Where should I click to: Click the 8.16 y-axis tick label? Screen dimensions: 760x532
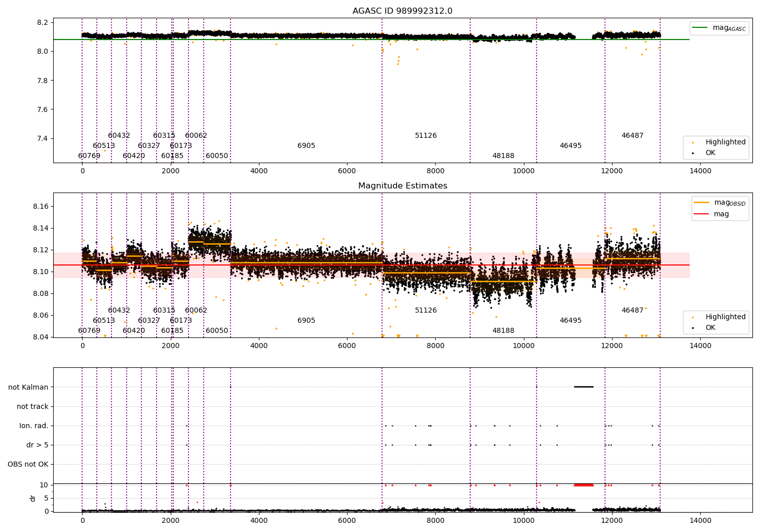(x=41, y=206)
